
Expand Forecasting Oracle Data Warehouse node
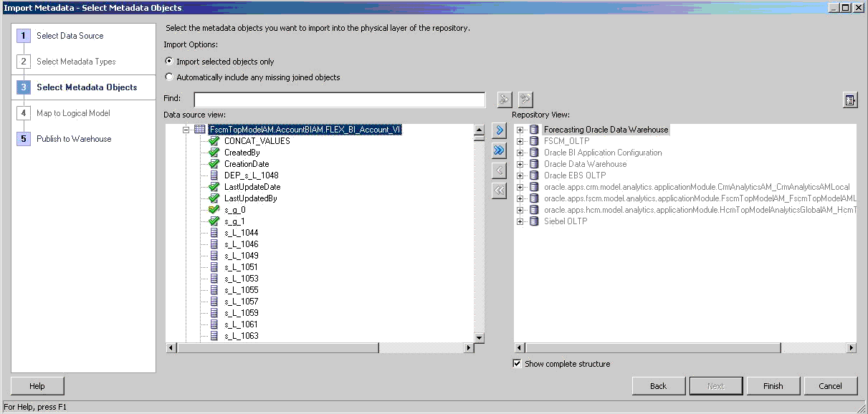[x=520, y=130]
